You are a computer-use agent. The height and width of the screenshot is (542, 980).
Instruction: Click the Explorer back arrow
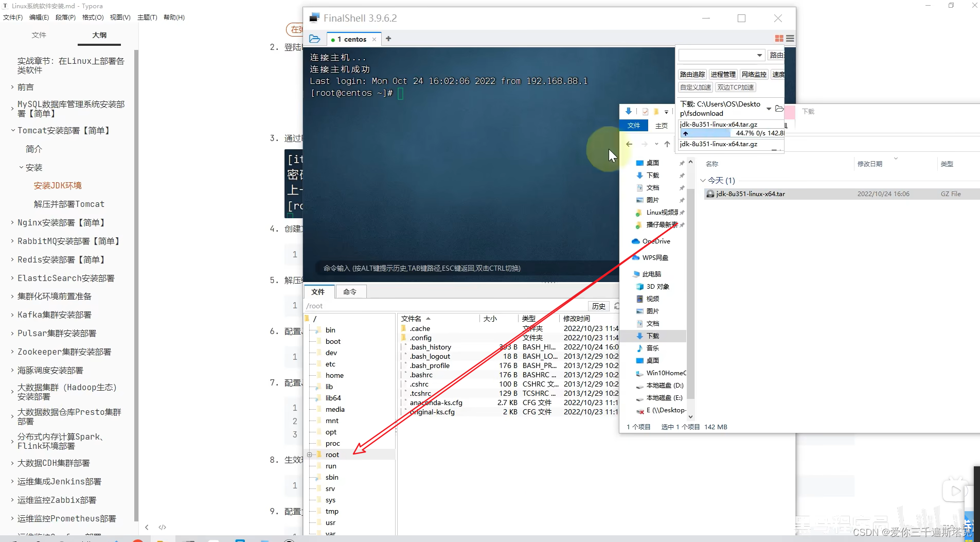[x=629, y=144]
